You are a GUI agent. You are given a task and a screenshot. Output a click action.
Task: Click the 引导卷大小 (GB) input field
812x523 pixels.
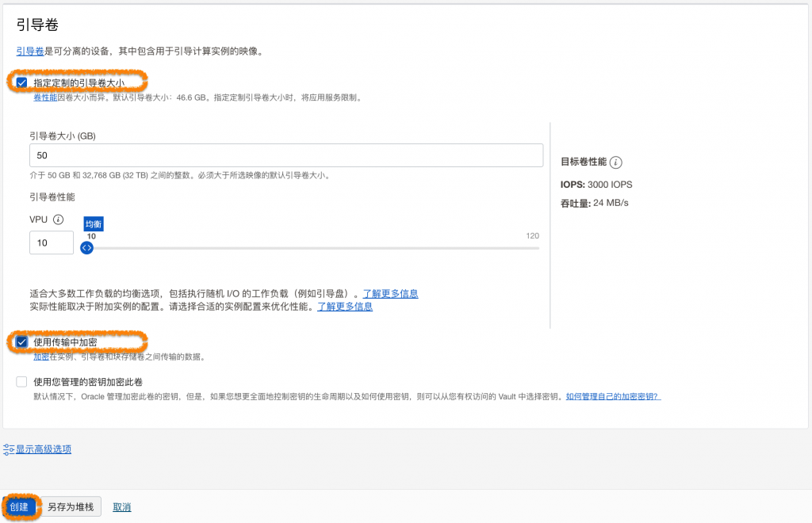tap(285, 155)
